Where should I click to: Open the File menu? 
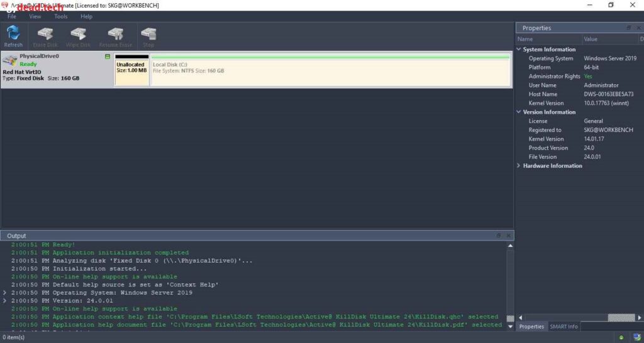tap(12, 16)
